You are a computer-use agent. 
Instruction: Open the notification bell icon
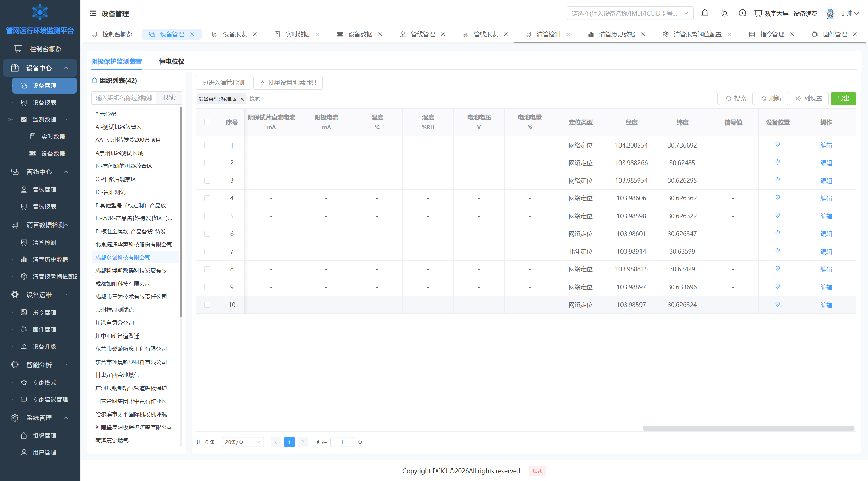(705, 13)
